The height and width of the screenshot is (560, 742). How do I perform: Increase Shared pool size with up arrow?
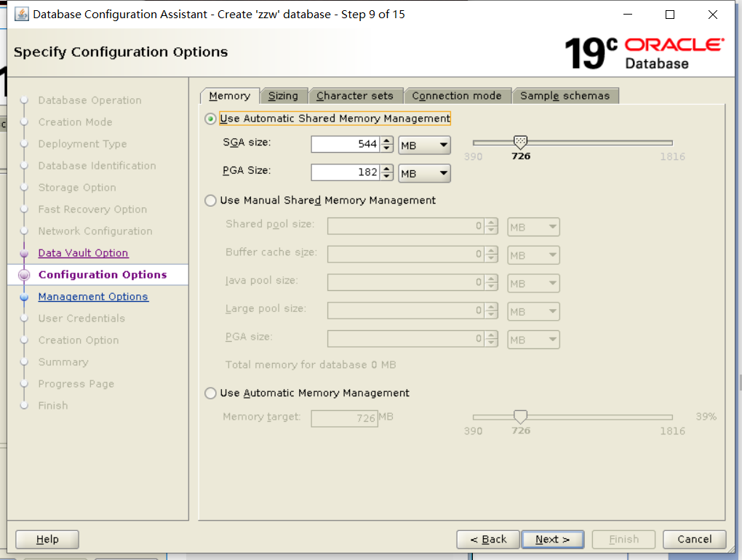(x=491, y=223)
